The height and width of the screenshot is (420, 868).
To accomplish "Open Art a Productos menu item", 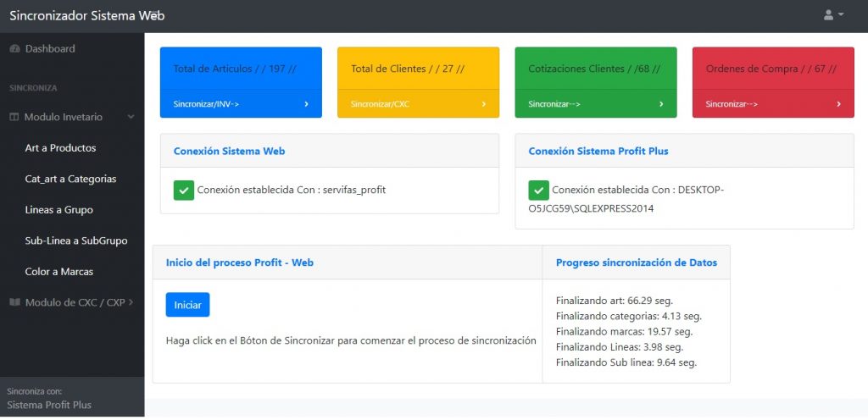I will point(60,148).
